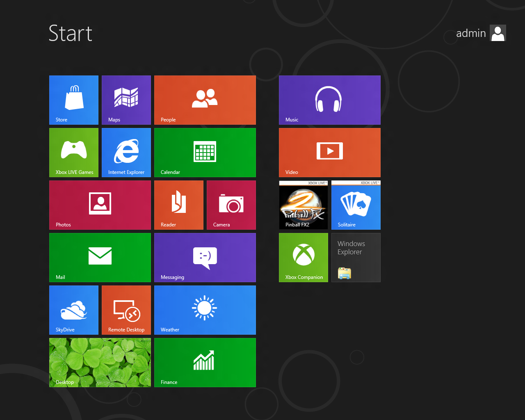525x420 pixels.
Task: Open the Finance tile
Action: [205, 363]
